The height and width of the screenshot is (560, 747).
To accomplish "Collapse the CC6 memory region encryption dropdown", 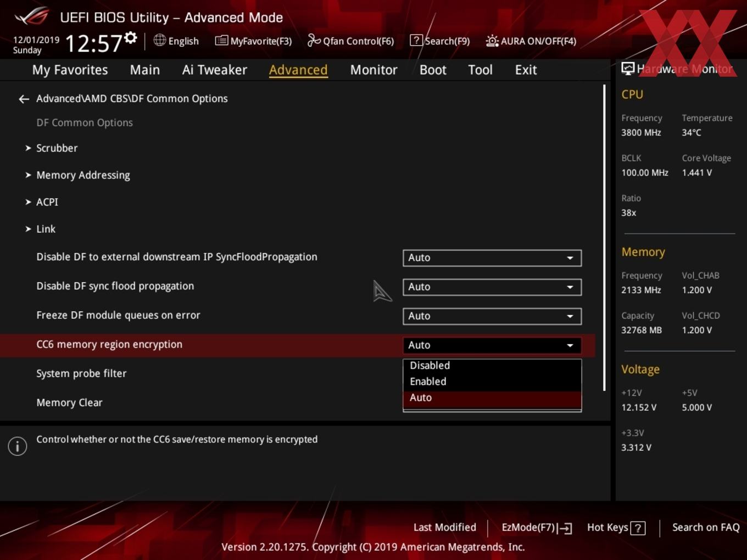I will pos(492,345).
